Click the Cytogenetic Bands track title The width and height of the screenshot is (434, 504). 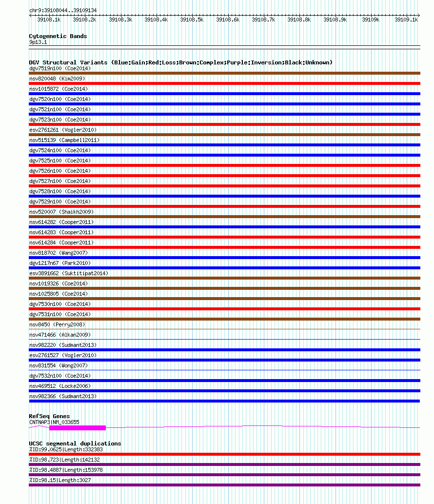[x=58, y=36]
